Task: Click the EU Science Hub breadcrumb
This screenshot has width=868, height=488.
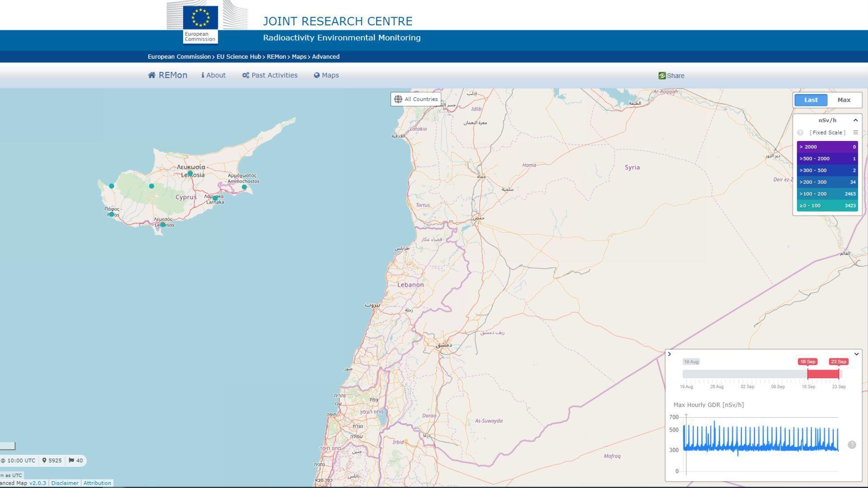Action: tap(239, 57)
